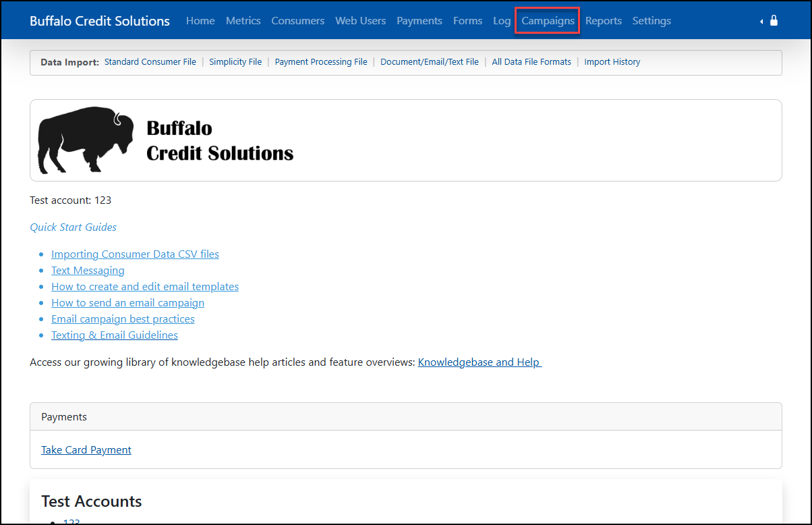Click the Take Card Payment link
Viewport: 812px width, 525px height.
click(86, 450)
